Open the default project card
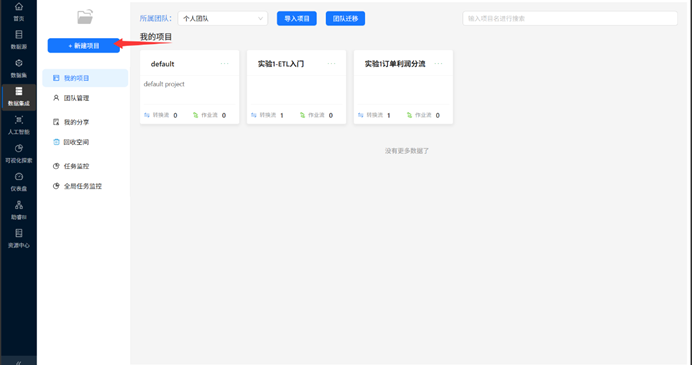Screen dimensions: 692x365 [190, 87]
